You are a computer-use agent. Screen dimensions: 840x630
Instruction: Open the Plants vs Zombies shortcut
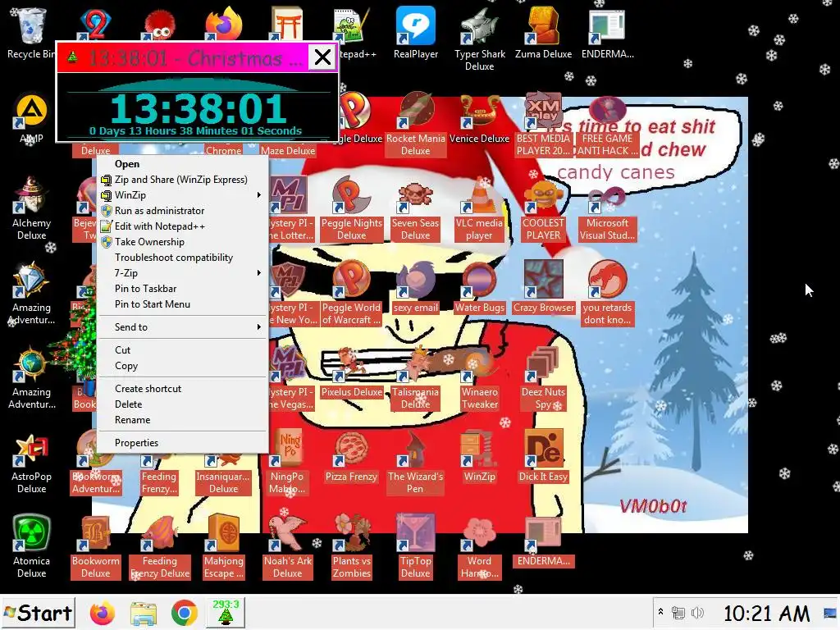351,547
